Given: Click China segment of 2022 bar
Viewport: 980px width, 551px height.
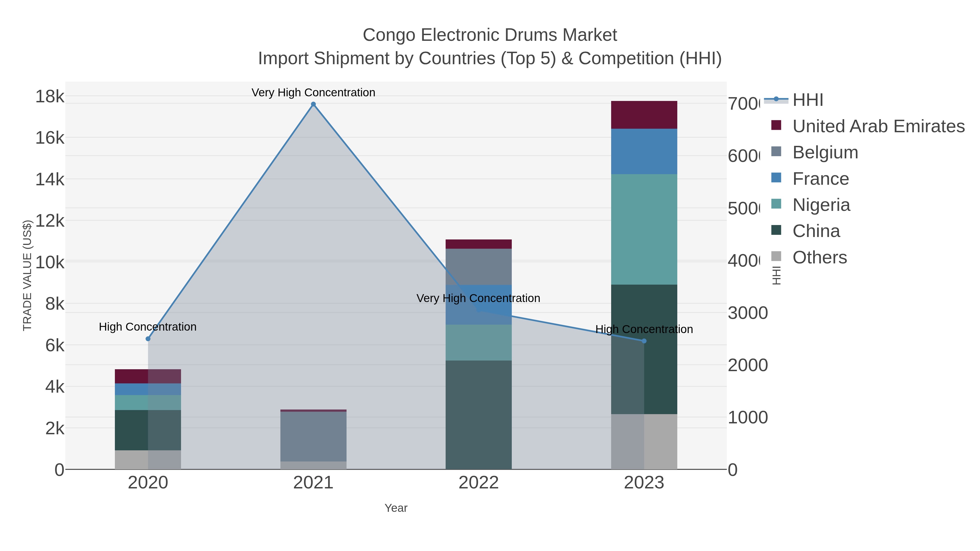Looking at the screenshot, I should pyautogui.click(x=479, y=415).
